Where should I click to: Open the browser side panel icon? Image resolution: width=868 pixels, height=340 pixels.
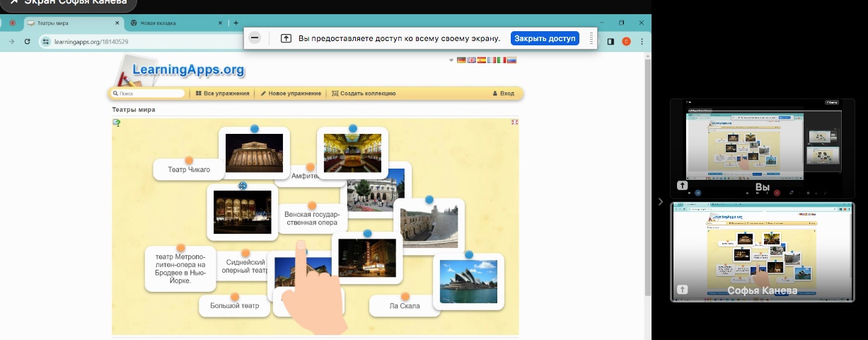click(611, 42)
